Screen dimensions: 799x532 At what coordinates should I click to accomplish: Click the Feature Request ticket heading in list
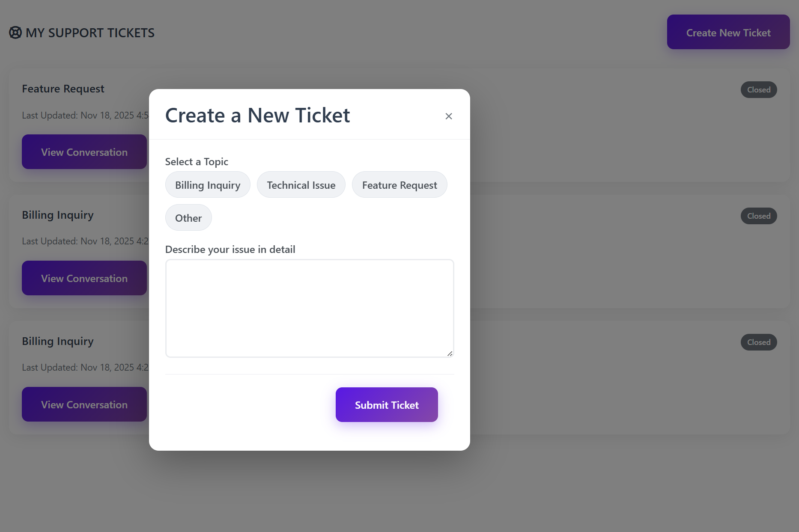point(63,89)
